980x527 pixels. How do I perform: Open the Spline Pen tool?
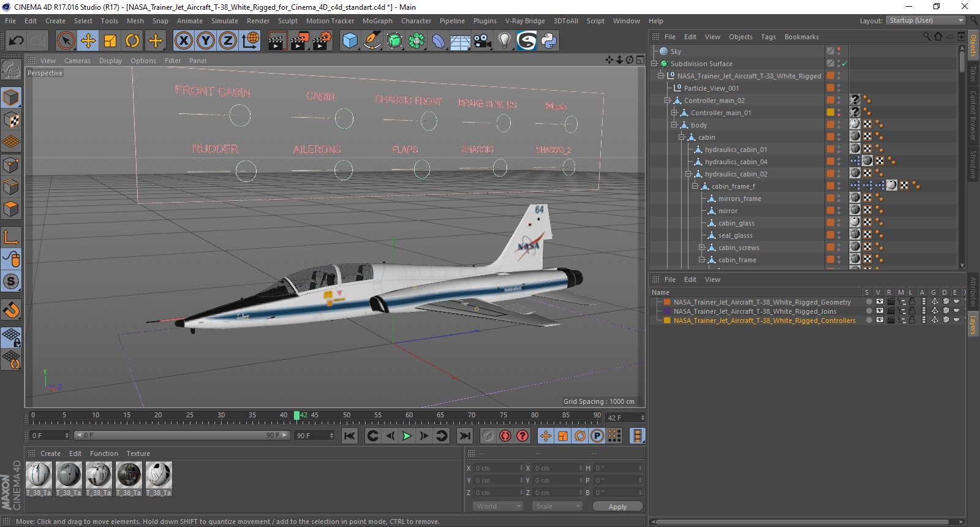pos(372,41)
